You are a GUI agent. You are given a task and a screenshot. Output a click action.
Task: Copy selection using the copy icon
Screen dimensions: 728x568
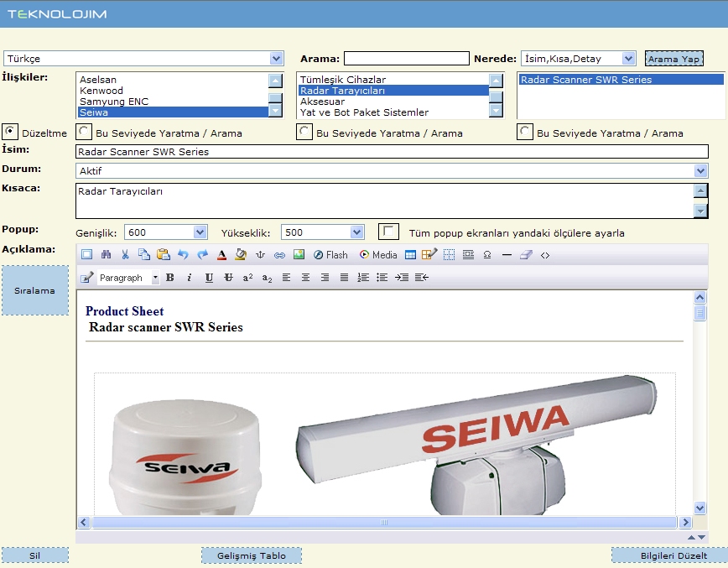tap(144, 254)
